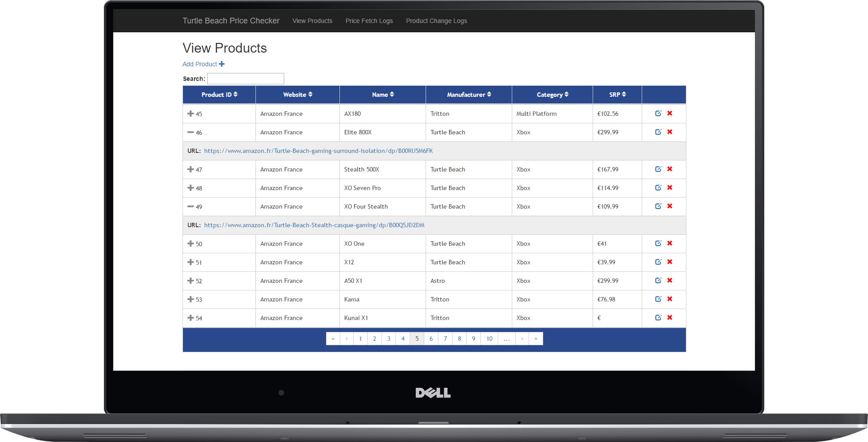Edit the Kunai X1 product
This screenshot has width=868, height=442.
point(658,317)
